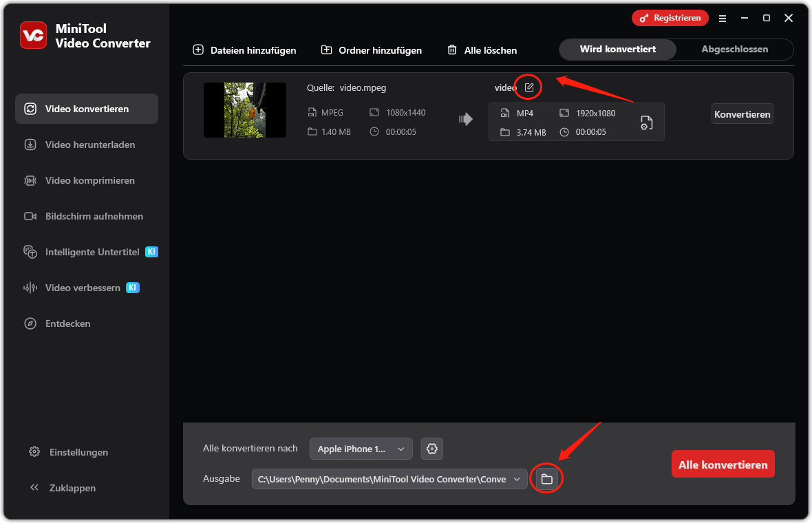Open the Ausgabe path dropdown
This screenshot has width=812, height=523.
click(389, 479)
